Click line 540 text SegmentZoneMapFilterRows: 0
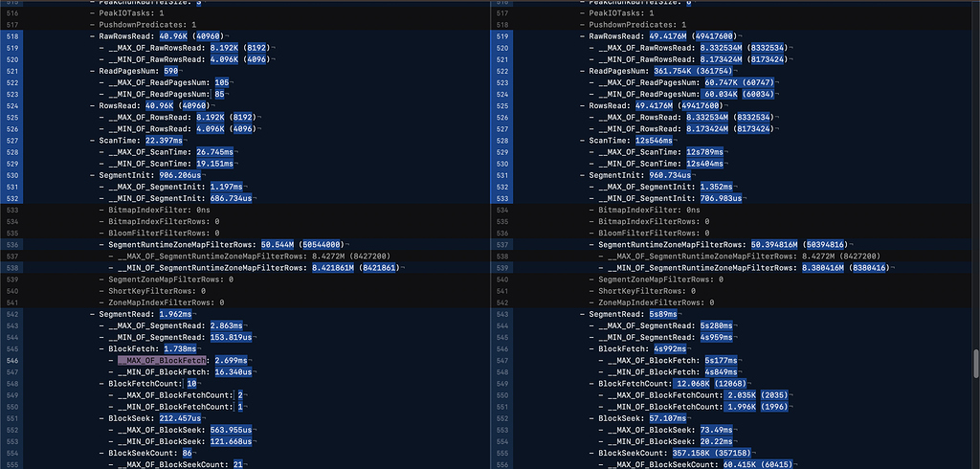 (x=660, y=279)
